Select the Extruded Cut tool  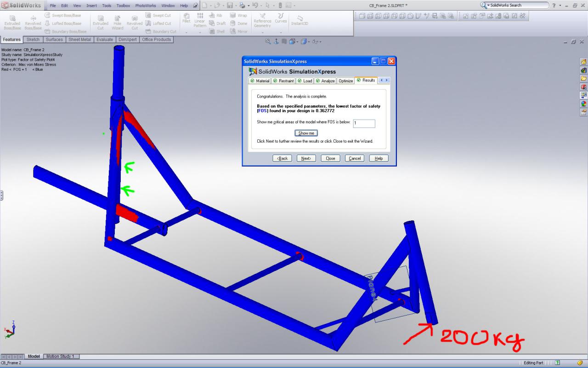click(x=101, y=22)
